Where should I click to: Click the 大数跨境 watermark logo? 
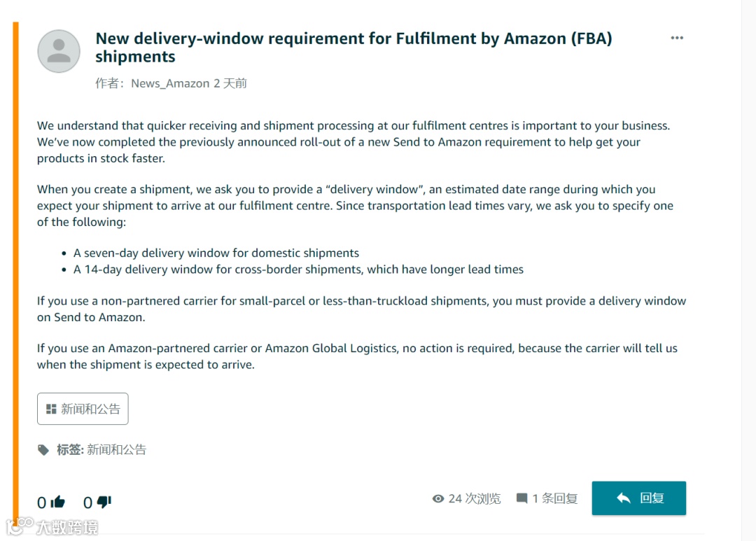pyautogui.click(x=52, y=526)
